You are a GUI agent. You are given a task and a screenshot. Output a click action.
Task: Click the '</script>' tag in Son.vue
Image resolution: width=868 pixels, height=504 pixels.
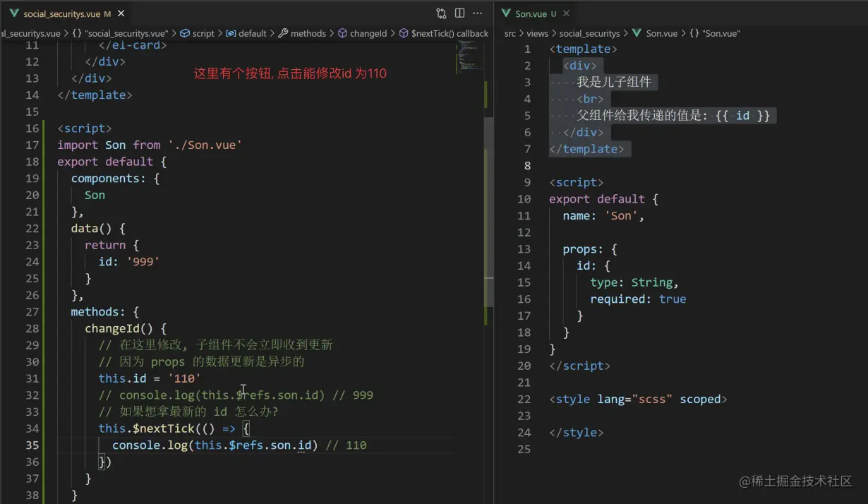coord(579,366)
